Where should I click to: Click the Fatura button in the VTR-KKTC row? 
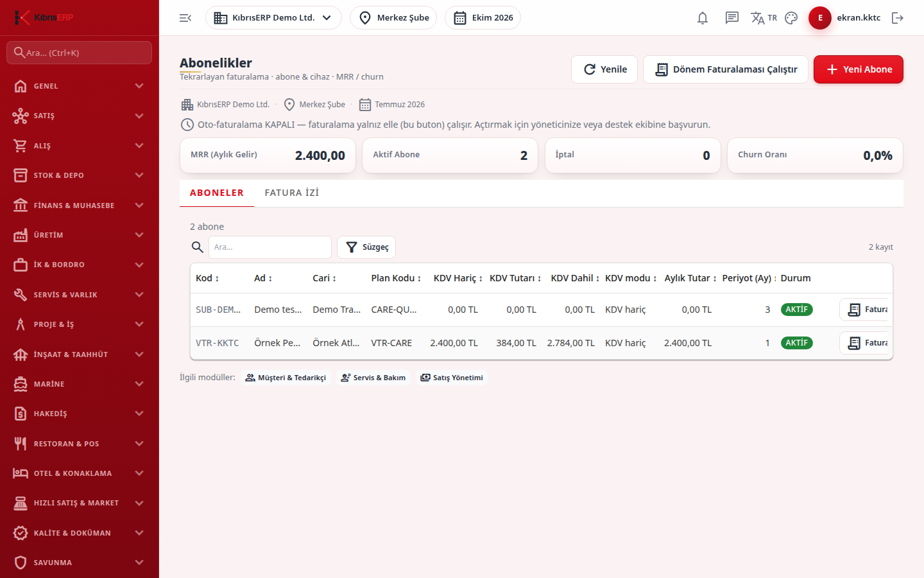point(865,343)
